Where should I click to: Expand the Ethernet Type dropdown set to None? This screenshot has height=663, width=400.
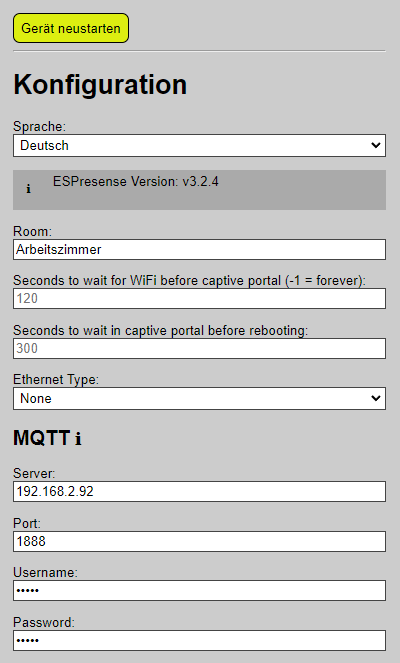coord(199,398)
